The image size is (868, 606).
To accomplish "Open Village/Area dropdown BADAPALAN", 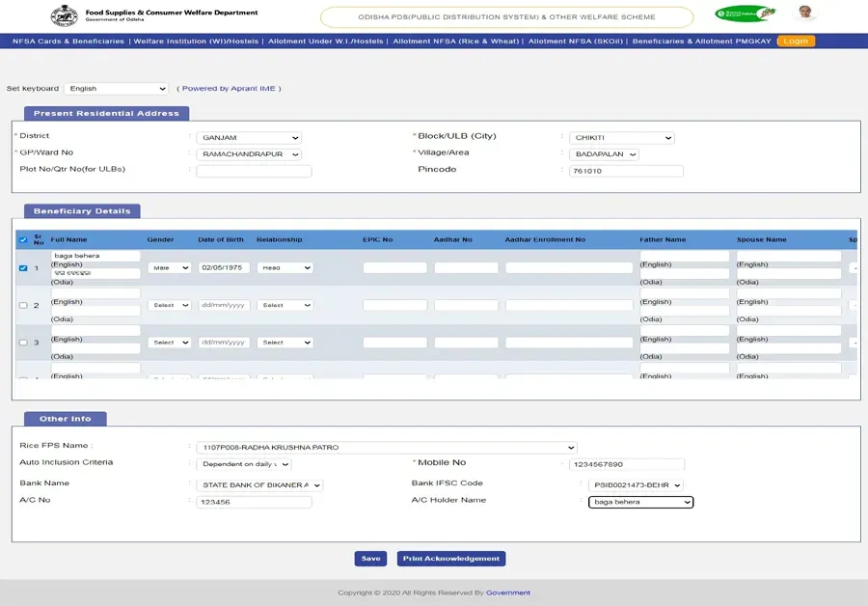I will coord(604,154).
